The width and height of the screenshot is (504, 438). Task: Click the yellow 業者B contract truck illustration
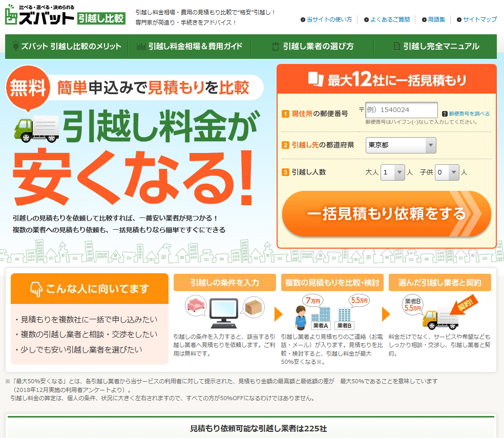(439, 313)
